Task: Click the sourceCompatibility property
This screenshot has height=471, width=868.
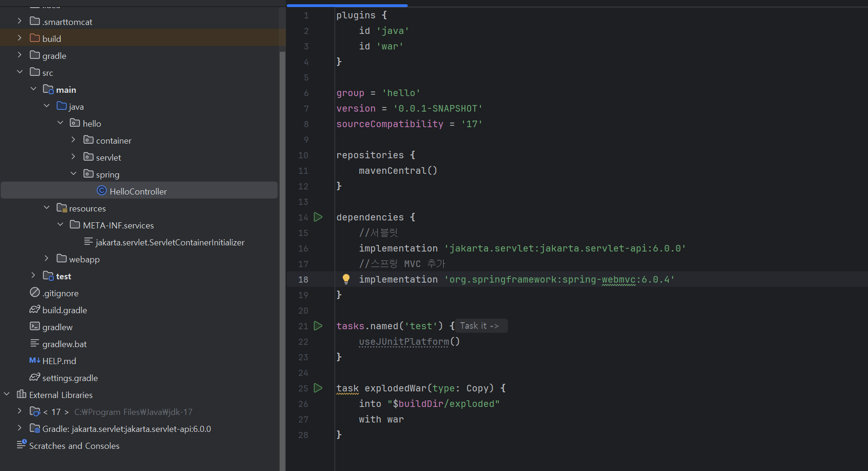Action: click(390, 124)
